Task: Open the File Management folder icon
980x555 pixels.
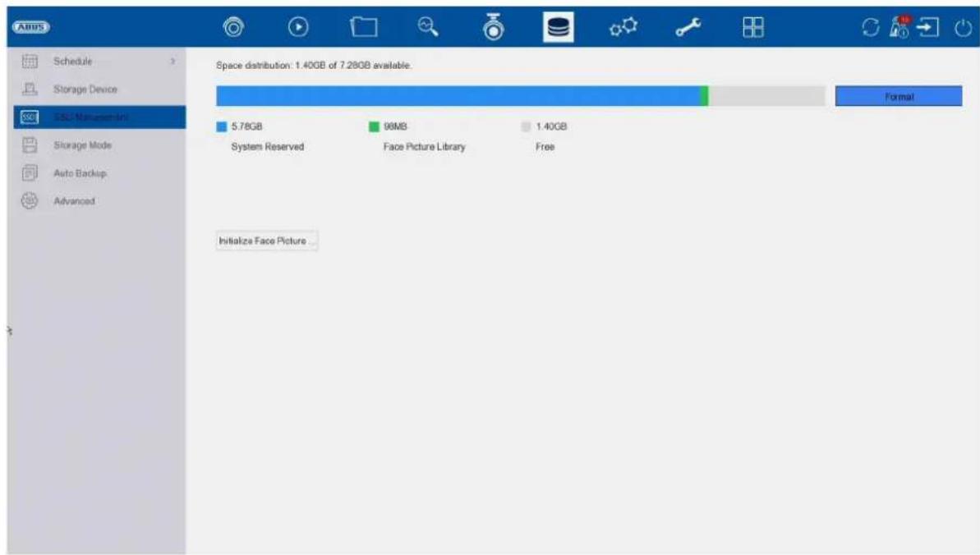Action: tap(363, 27)
